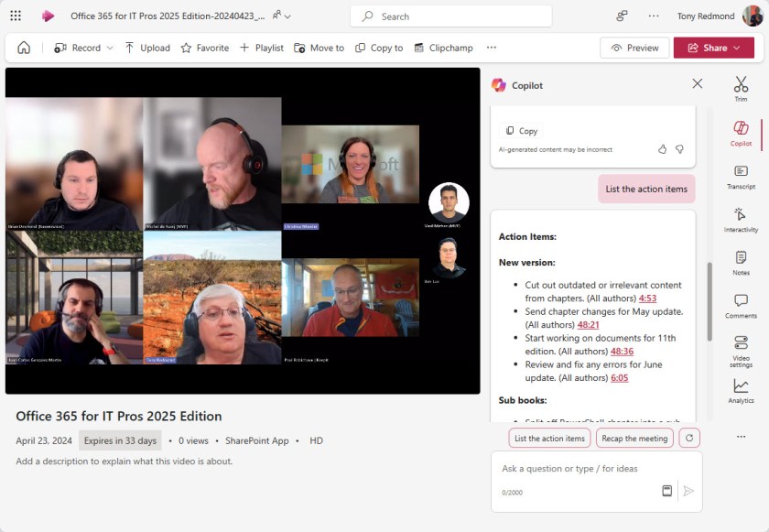This screenshot has width=769, height=532.
Task: Open the prompt guide notebook icon
Action: coord(667,491)
